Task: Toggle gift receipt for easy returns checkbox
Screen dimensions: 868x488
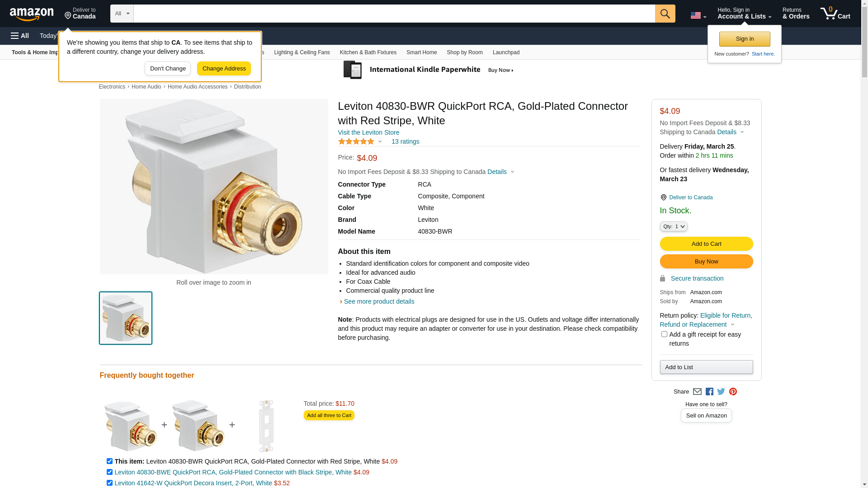Action: (x=664, y=334)
